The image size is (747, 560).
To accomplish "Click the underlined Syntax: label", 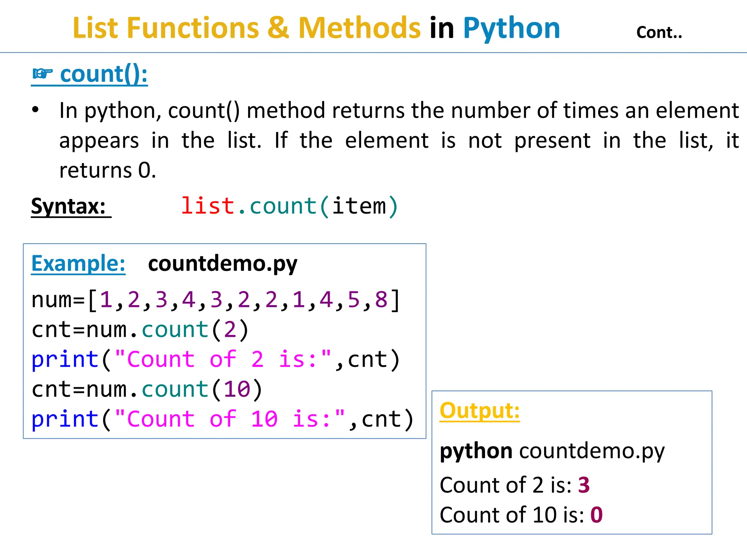I will (x=69, y=206).
